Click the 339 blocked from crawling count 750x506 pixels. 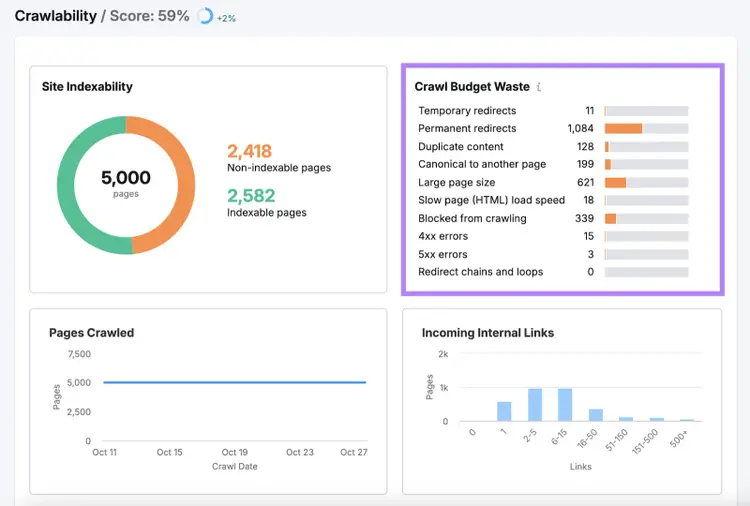[585, 219]
